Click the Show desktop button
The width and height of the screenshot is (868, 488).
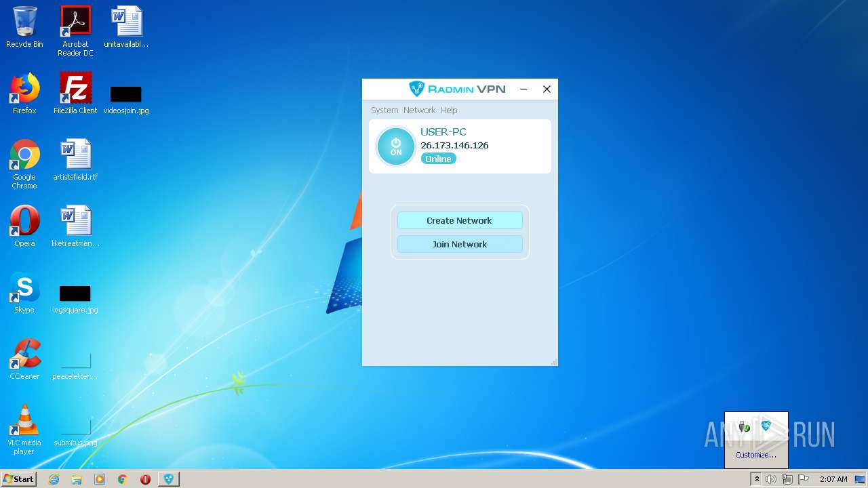click(x=861, y=479)
